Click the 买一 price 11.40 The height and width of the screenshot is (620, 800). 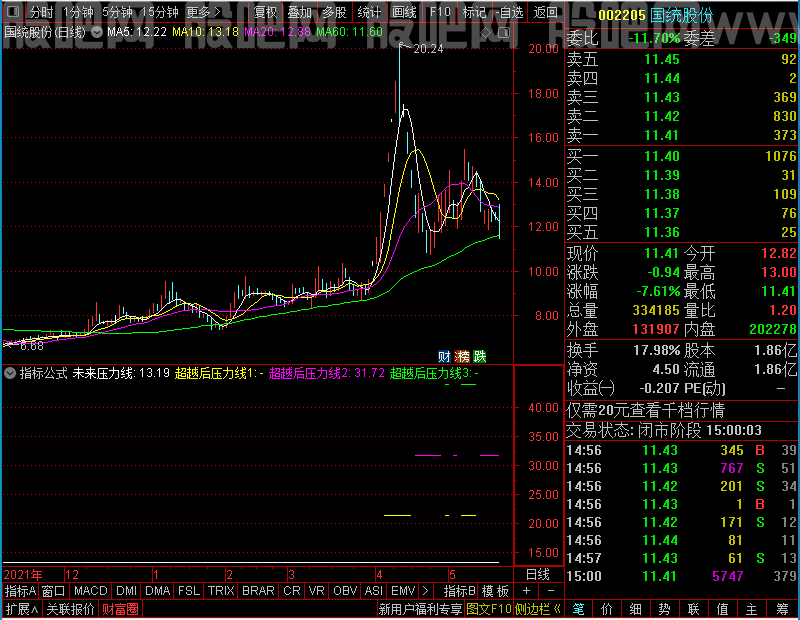[662, 156]
